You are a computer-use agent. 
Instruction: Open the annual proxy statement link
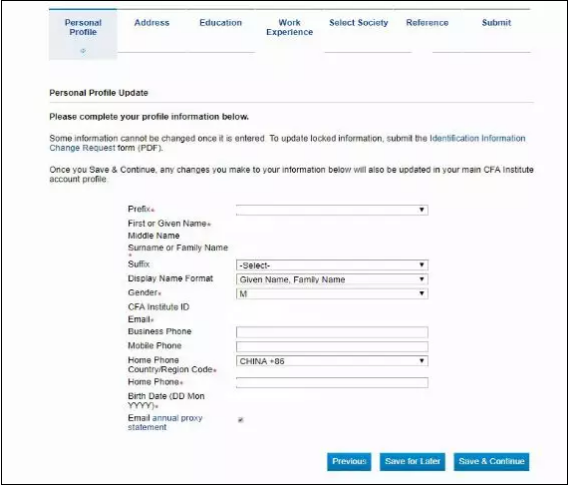point(165,423)
